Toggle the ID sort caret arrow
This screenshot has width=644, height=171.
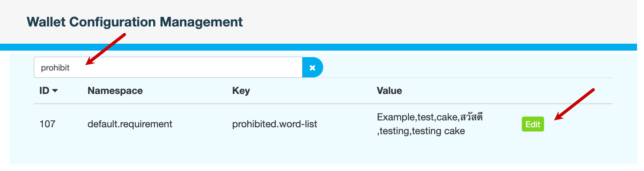click(55, 91)
